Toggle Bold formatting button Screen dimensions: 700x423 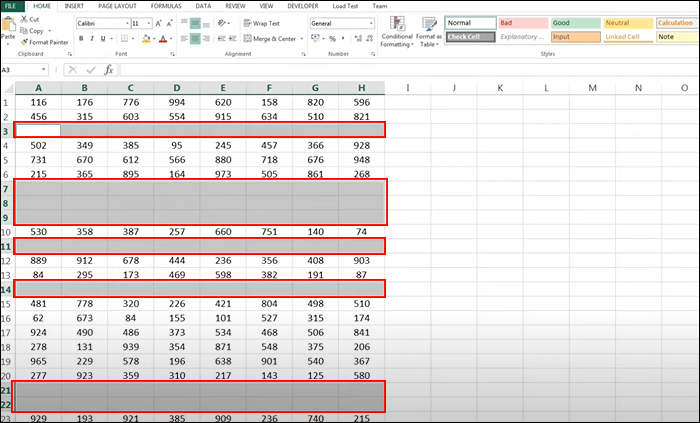click(x=81, y=39)
